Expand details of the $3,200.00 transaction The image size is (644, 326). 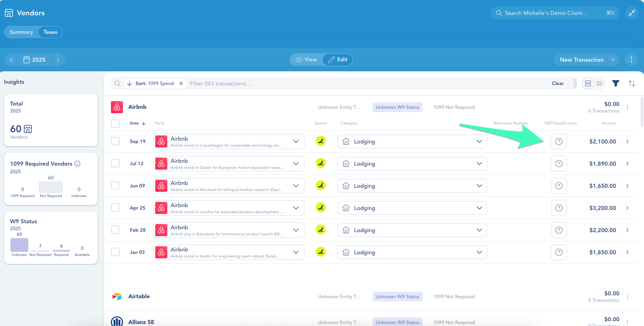click(x=627, y=208)
